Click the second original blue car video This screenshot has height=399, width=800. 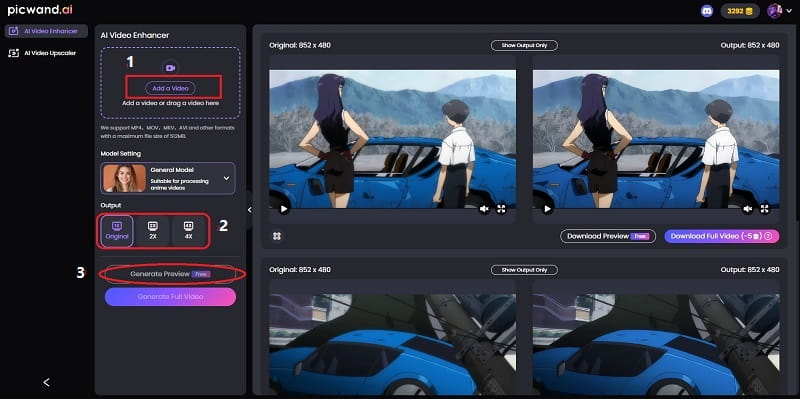(392, 344)
